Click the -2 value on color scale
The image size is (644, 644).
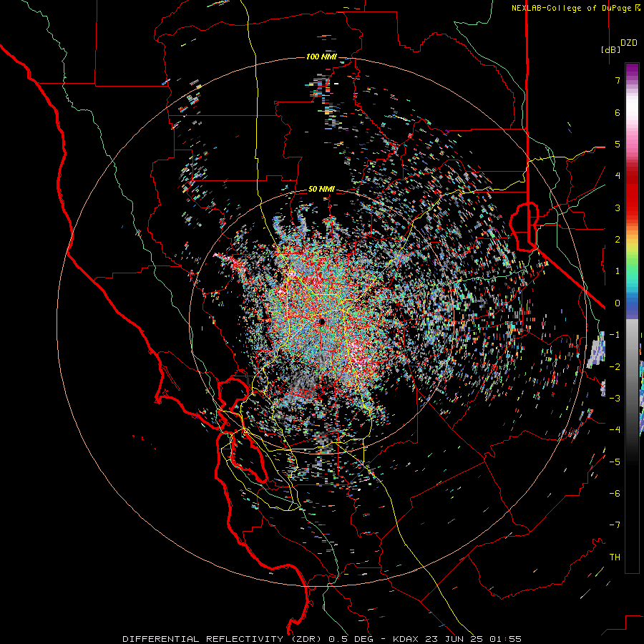point(615,367)
